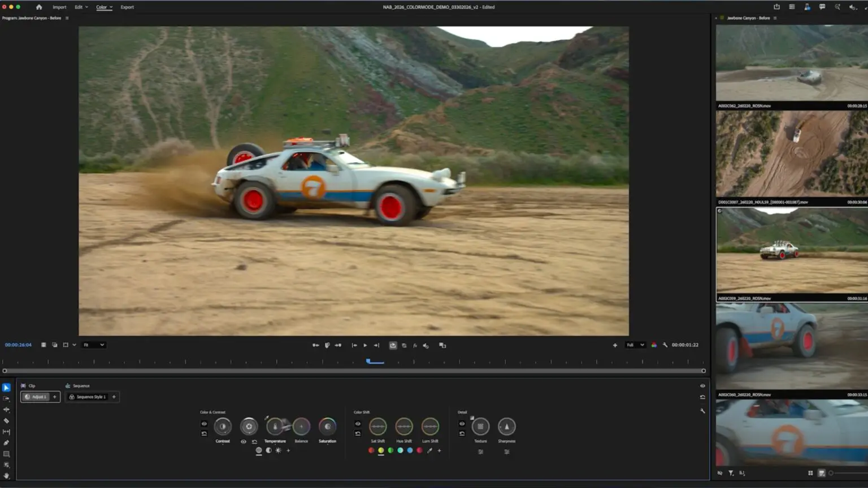Select the Pen tool in left toolbar
Image resolution: width=868 pixels, height=488 pixels.
pos(7,443)
